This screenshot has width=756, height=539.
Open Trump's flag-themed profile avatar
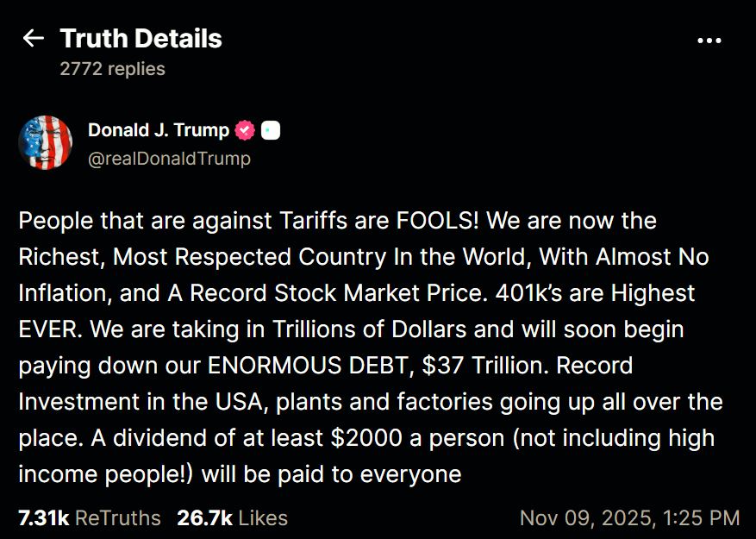coord(45,142)
